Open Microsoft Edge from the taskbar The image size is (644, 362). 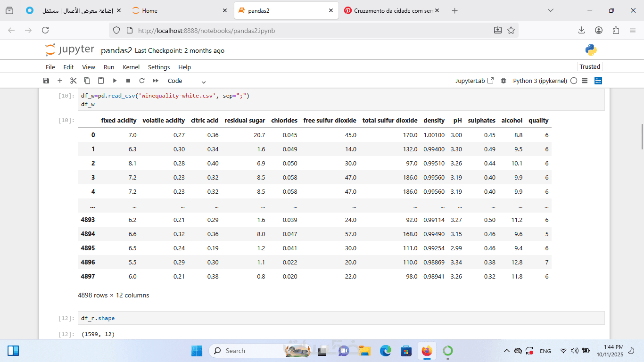[x=386, y=351]
